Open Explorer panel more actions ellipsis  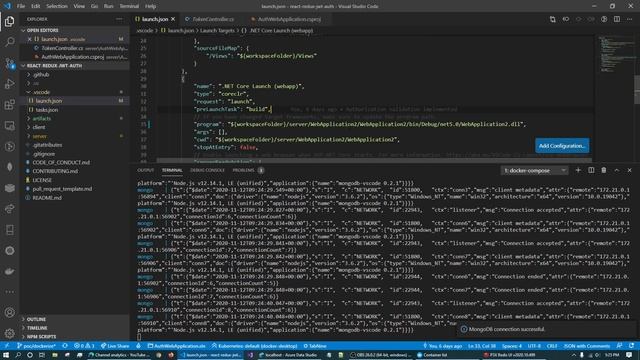(119, 19)
